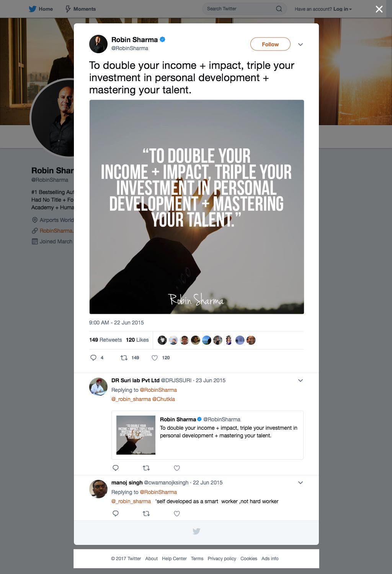Open the Privacy policy link
The height and width of the screenshot is (574, 392).
pos(222,559)
